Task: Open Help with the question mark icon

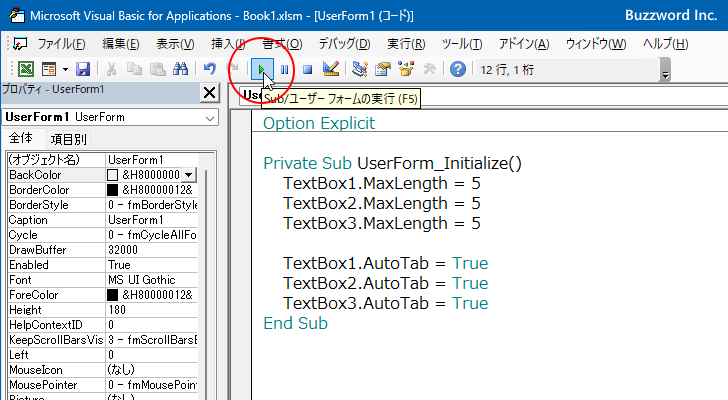Action: click(x=458, y=69)
